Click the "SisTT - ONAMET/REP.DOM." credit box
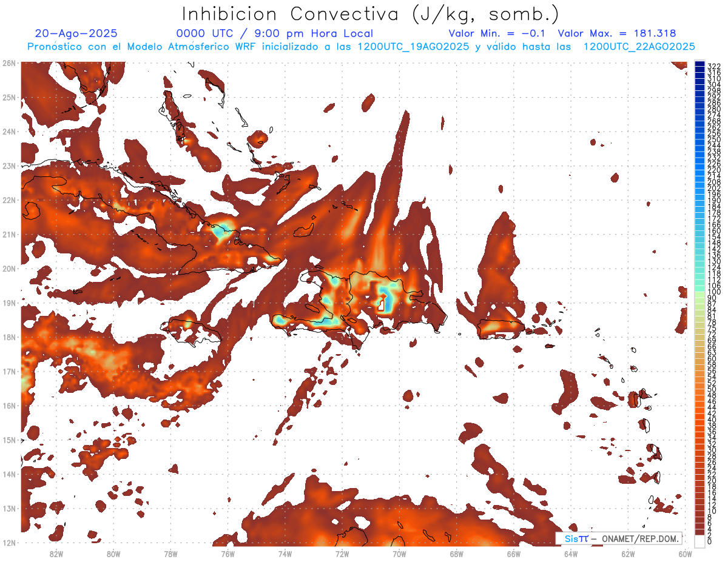Screen dimensions: 728x562 [x=618, y=538]
